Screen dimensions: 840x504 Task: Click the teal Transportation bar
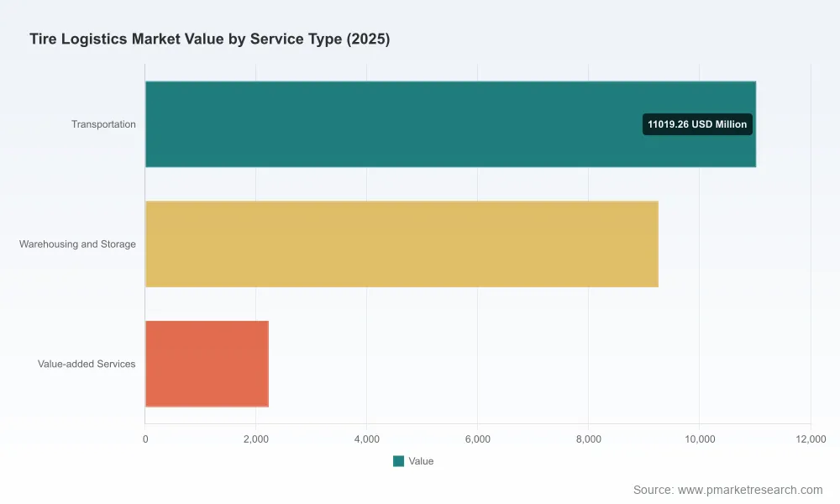point(450,124)
